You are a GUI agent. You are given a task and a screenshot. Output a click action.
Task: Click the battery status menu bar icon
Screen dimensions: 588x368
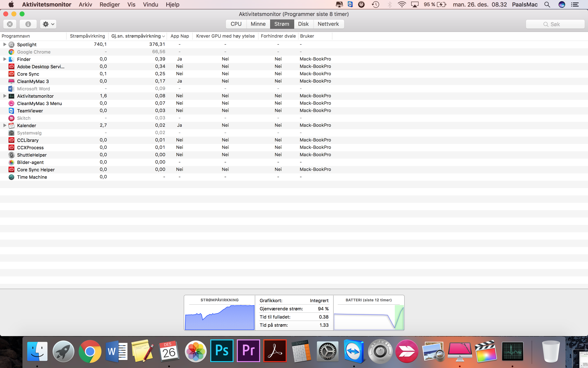pos(435,4)
